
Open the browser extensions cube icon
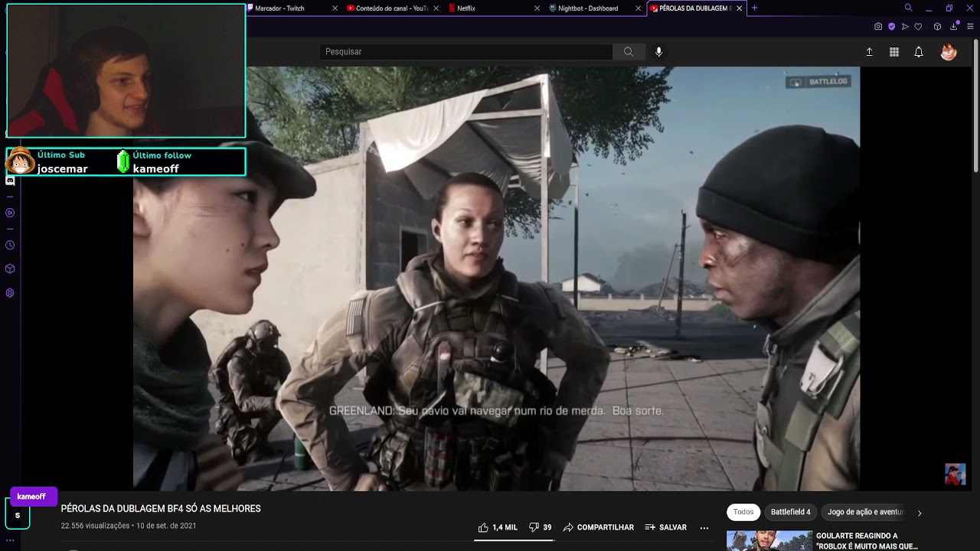click(x=937, y=27)
